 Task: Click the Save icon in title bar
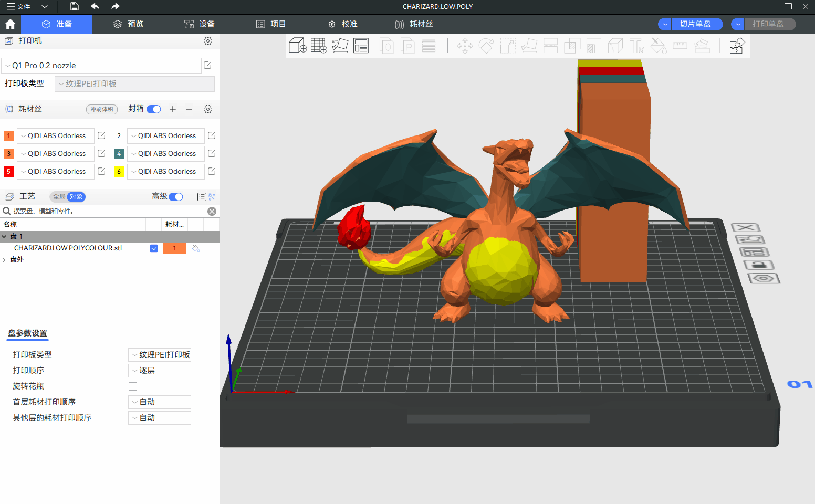[x=75, y=6]
